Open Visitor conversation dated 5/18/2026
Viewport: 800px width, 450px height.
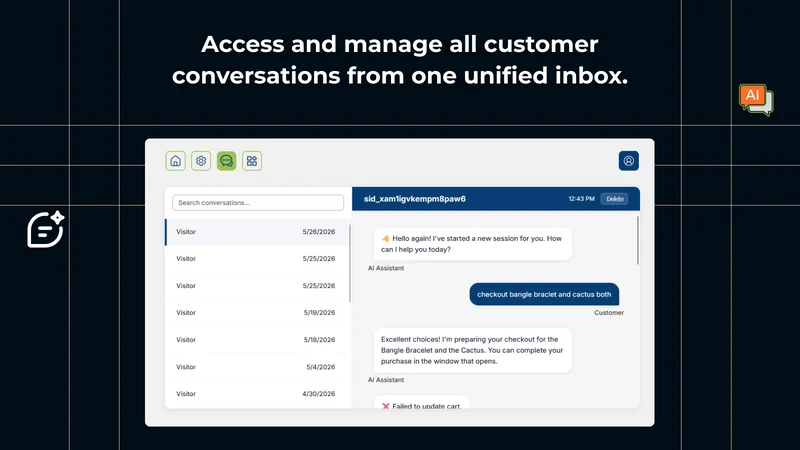click(257, 340)
